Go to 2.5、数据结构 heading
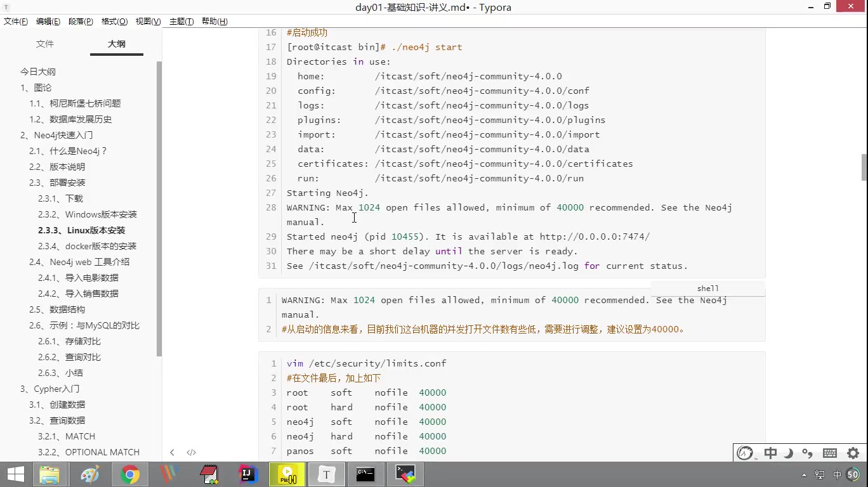 pos(57,309)
